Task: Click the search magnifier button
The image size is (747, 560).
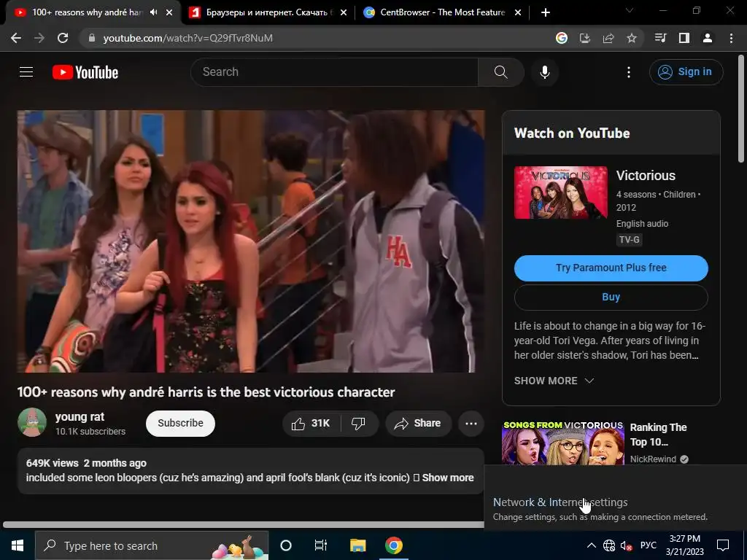Action: coord(500,72)
